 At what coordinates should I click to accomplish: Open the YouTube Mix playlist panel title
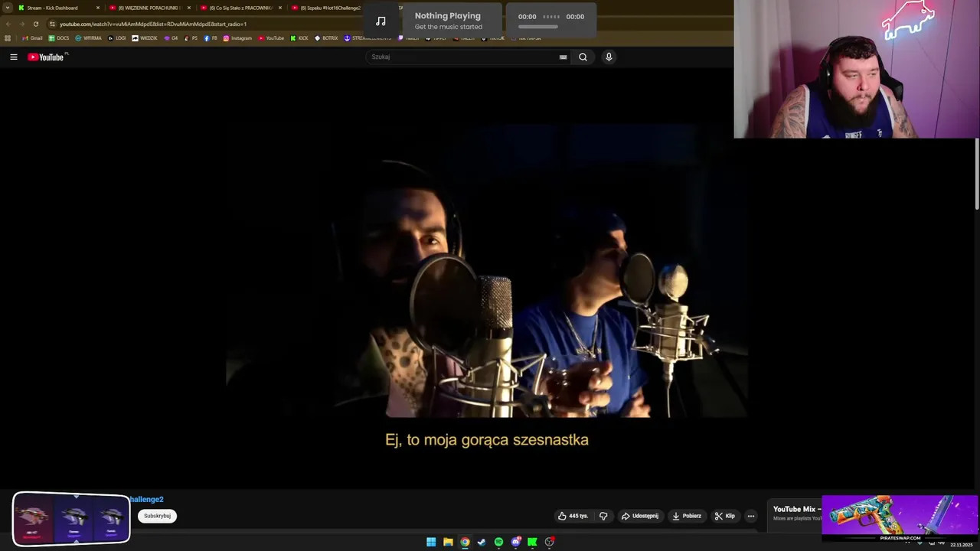(796, 509)
